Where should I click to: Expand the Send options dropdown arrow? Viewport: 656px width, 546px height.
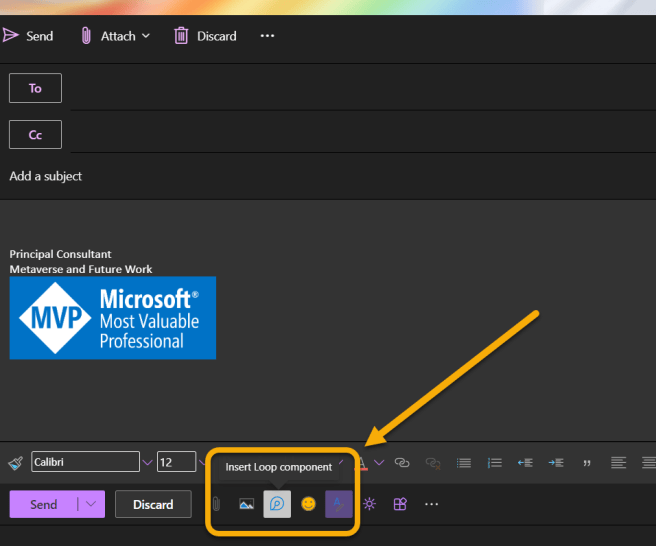(91, 504)
